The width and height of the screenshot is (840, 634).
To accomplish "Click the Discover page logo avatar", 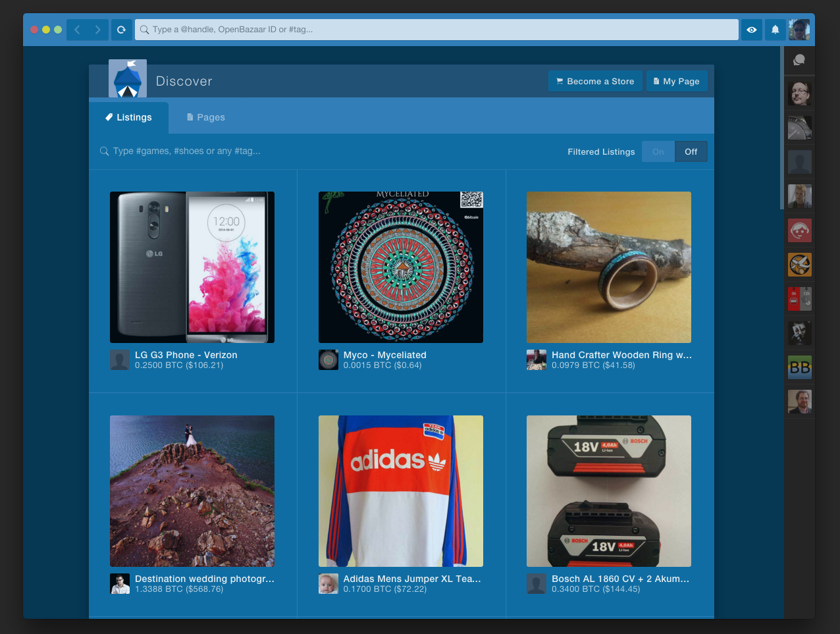I will click(128, 78).
